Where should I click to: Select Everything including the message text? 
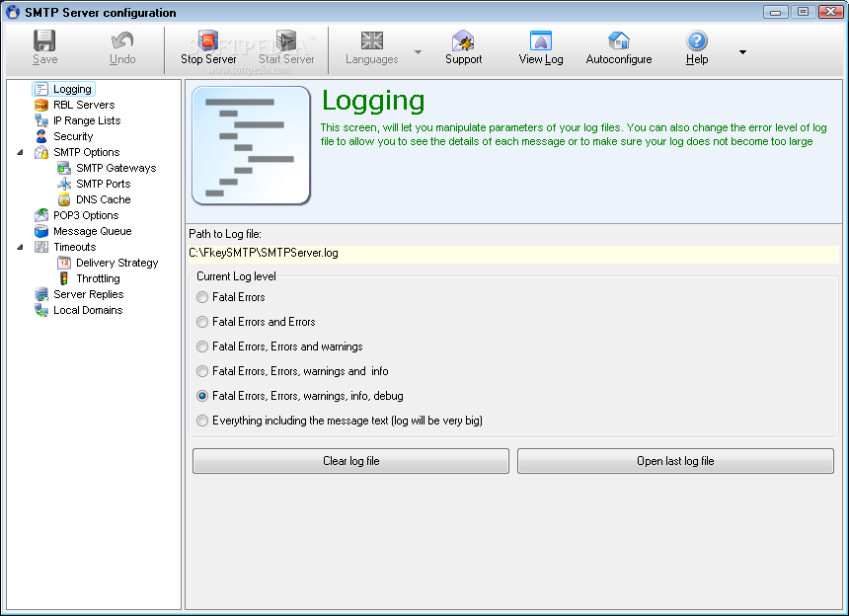coord(202,421)
